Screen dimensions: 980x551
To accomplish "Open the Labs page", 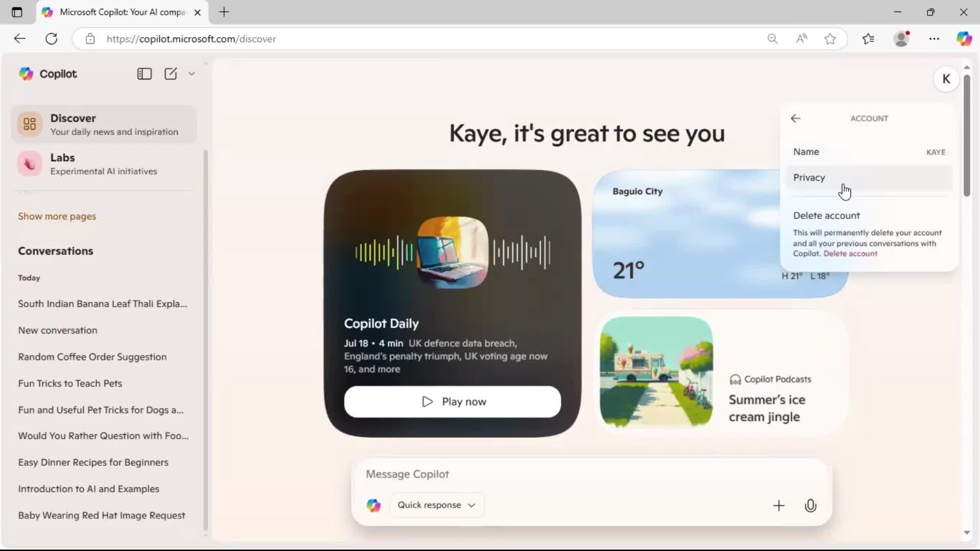I will click(104, 164).
